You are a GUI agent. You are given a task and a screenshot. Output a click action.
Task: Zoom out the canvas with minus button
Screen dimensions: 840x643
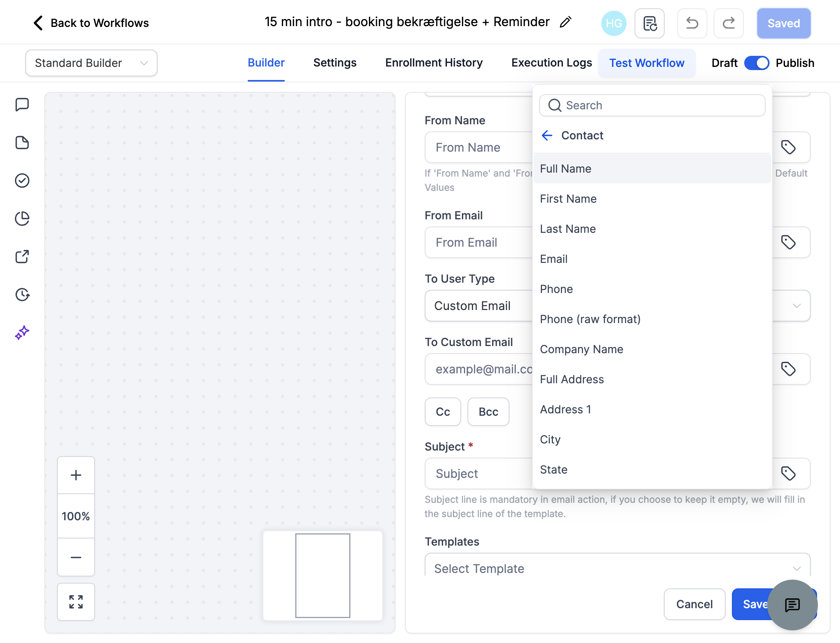tap(76, 557)
